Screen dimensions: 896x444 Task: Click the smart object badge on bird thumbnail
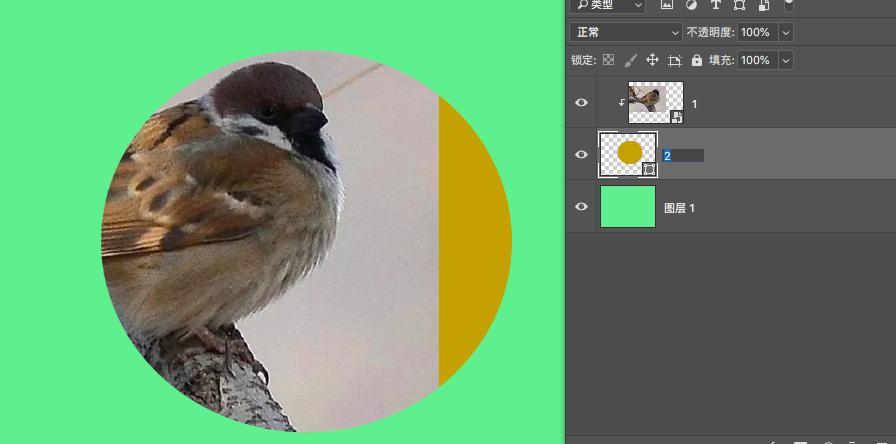(677, 117)
